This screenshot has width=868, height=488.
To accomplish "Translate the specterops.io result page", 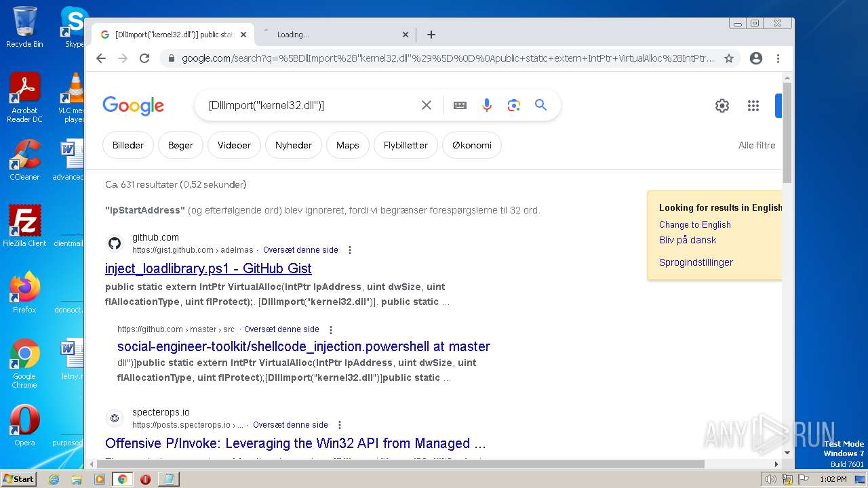I will pos(290,425).
